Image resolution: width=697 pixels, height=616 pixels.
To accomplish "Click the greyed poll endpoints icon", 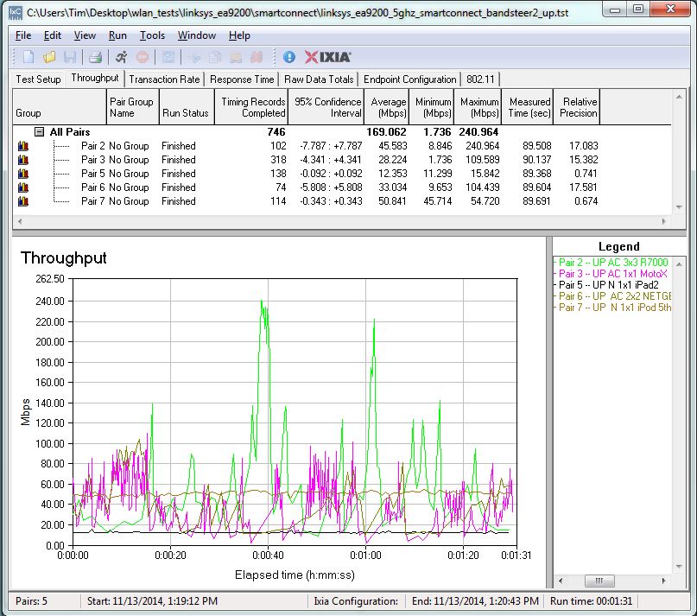I will pyautogui.click(x=168, y=57).
